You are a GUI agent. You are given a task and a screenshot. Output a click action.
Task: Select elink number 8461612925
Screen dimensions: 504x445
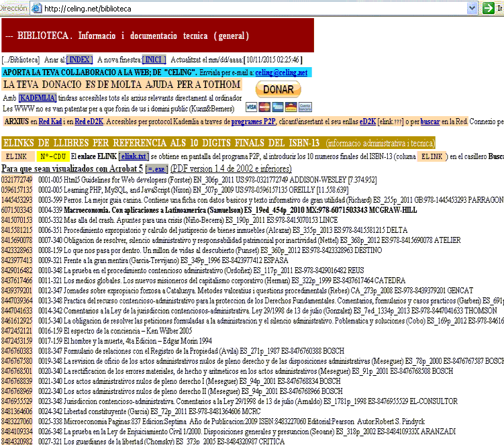[17, 321]
